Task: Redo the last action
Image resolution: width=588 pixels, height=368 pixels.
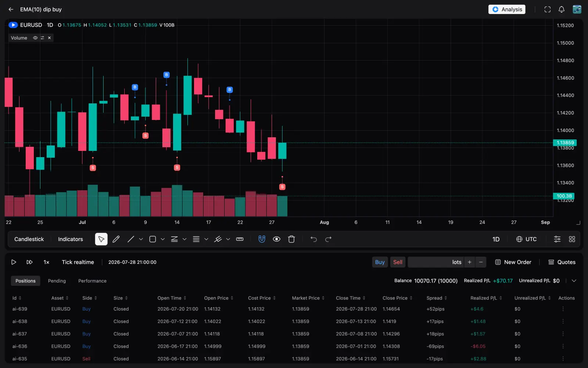Action: point(329,239)
